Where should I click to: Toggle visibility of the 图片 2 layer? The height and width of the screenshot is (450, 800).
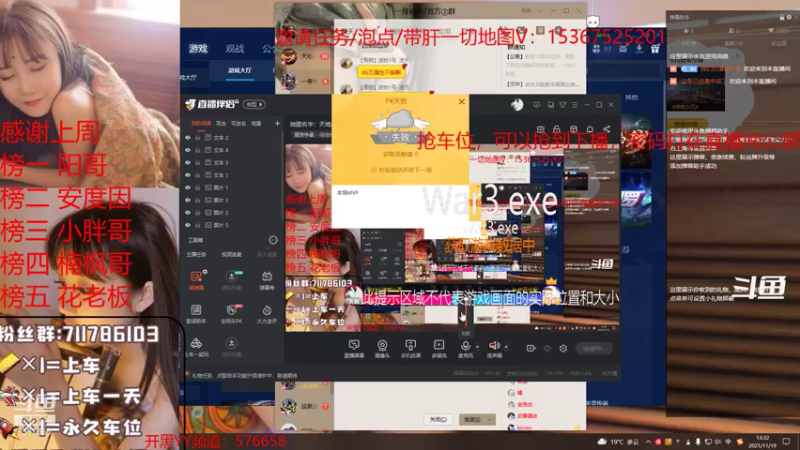tap(188, 213)
